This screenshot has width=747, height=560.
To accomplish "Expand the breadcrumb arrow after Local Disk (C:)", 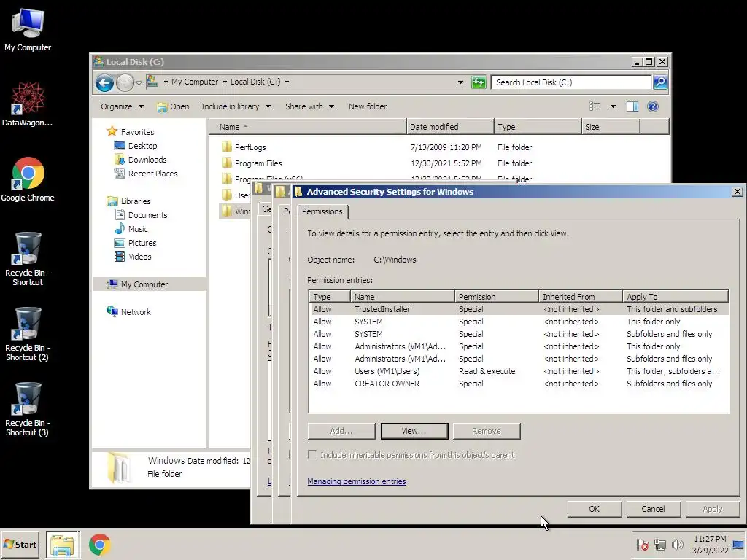I will click(x=287, y=82).
